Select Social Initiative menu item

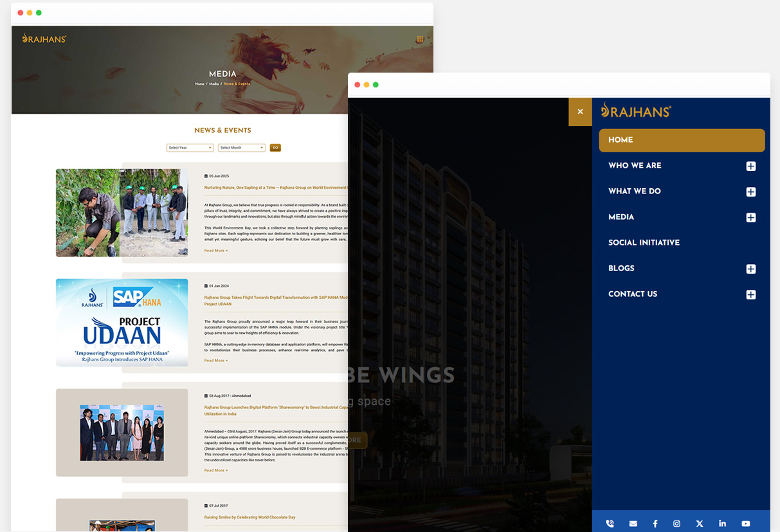(x=644, y=243)
